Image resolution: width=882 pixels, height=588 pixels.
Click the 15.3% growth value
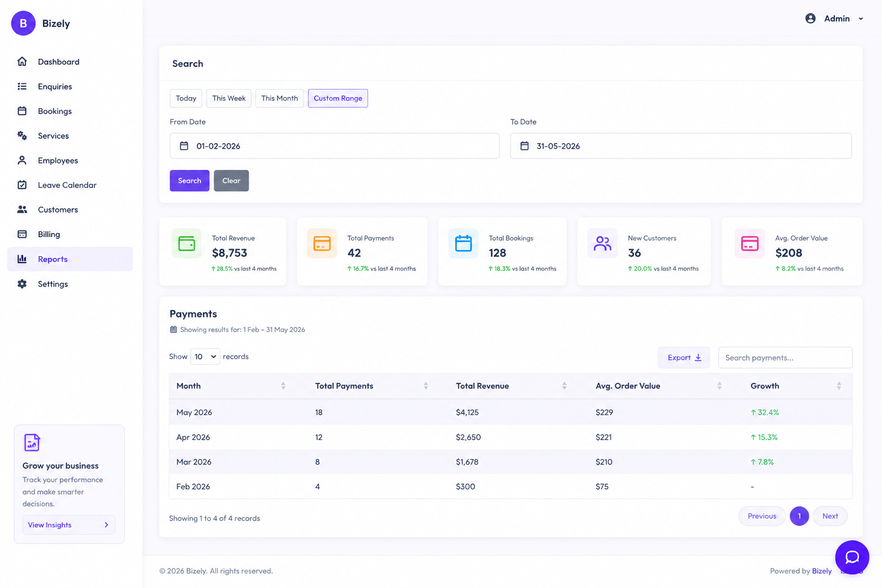(x=764, y=437)
